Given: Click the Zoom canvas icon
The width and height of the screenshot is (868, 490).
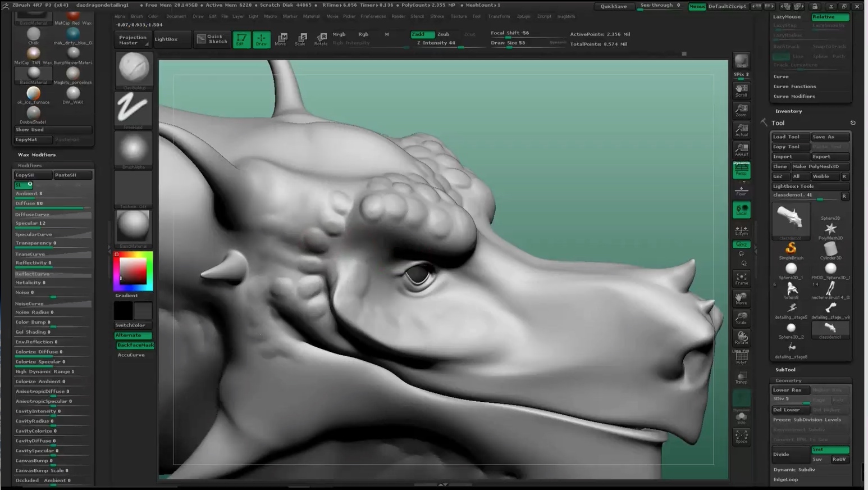Looking at the screenshot, I should pos(741,110).
